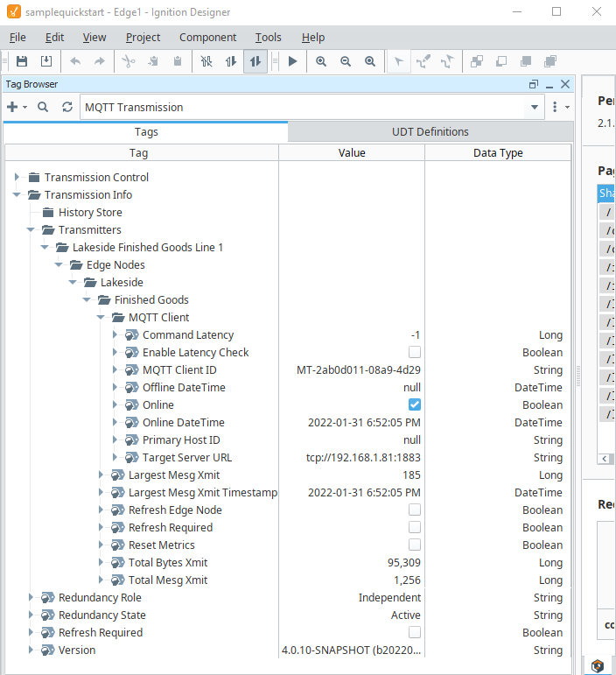
Task: Close the Tag Browser panel
Action: tap(565, 84)
